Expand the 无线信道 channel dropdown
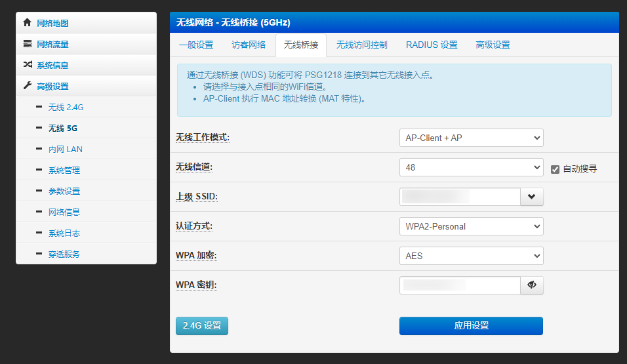This screenshot has height=364, width=627. [471, 167]
